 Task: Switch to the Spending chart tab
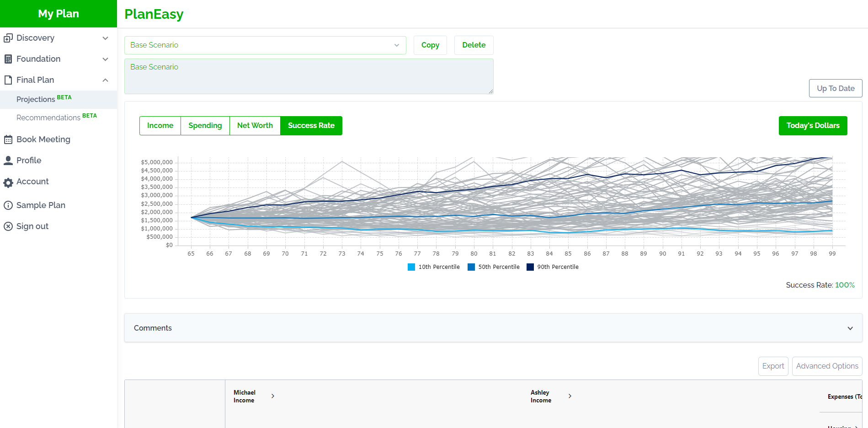click(x=205, y=126)
